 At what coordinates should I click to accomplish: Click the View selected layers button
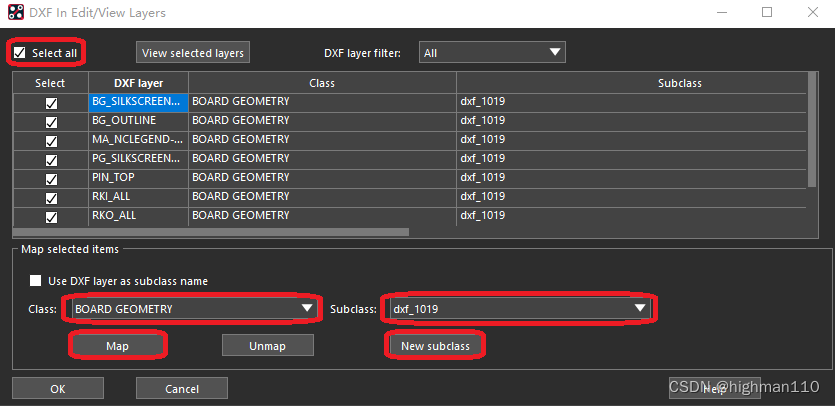click(193, 53)
